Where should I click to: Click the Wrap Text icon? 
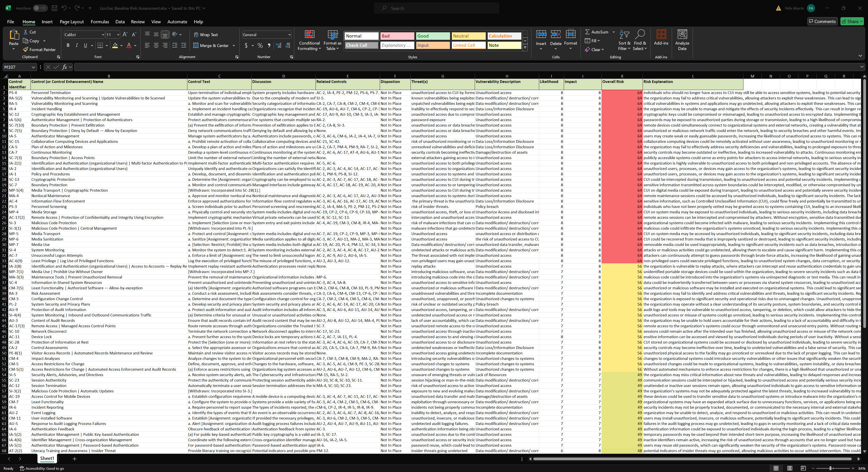pyautogui.click(x=196, y=35)
